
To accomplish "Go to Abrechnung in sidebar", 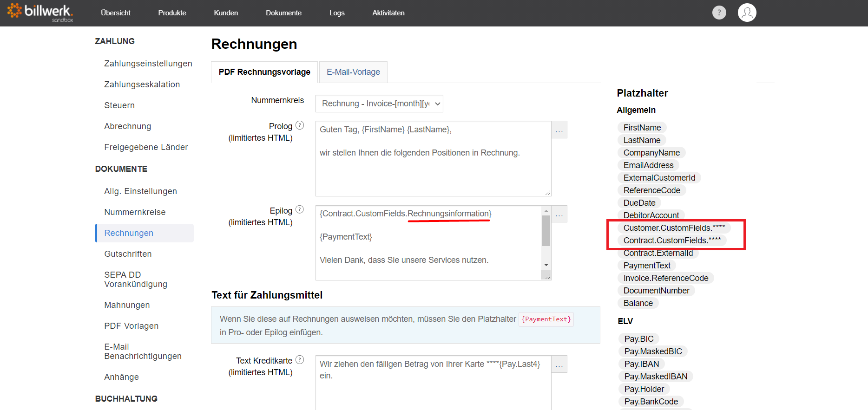I will click(128, 126).
